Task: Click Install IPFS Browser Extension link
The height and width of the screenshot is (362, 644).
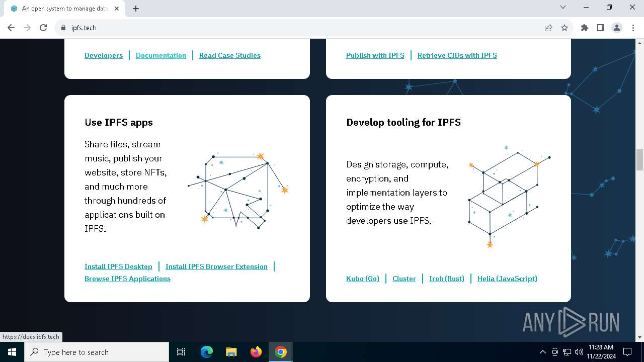Action: click(x=216, y=266)
